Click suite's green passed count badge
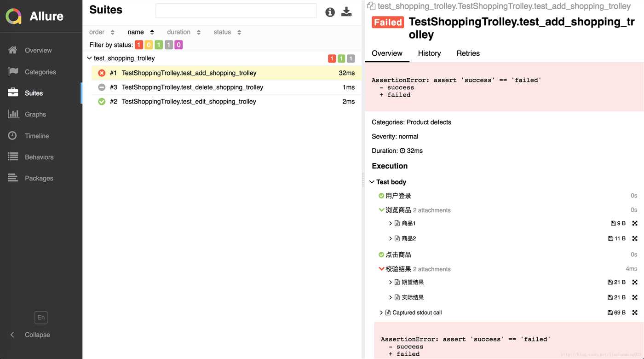This screenshot has width=644, height=359. (341, 58)
